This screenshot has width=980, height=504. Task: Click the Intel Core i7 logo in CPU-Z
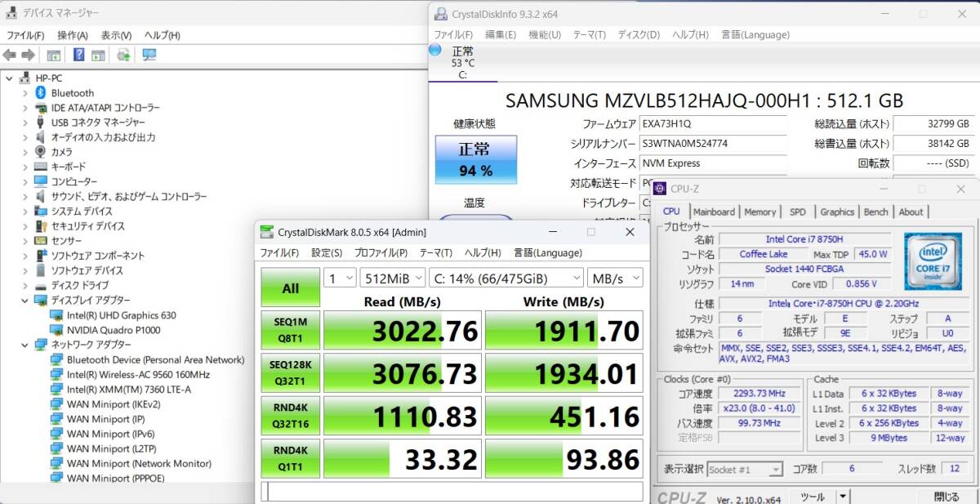coord(932,262)
